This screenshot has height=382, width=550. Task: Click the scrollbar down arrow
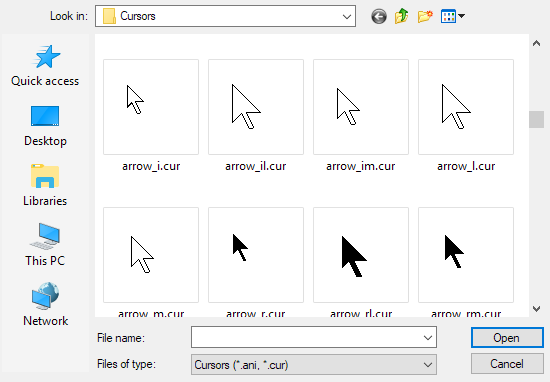536,309
